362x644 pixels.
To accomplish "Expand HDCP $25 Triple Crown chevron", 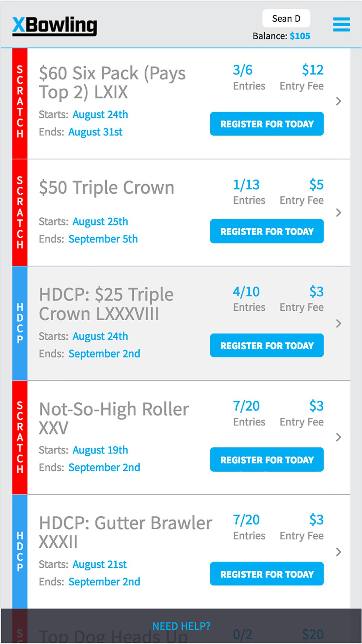I will [x=338, y=323].
